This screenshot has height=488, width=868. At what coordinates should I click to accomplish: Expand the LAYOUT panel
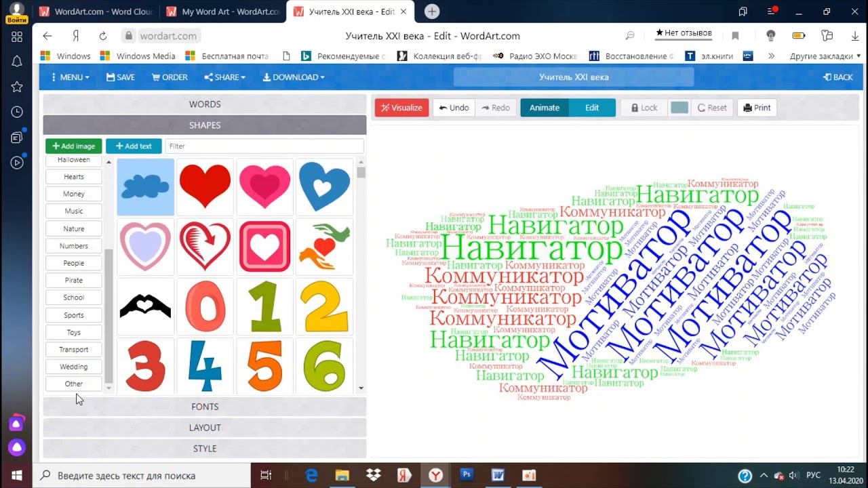[x=205, y=428]
